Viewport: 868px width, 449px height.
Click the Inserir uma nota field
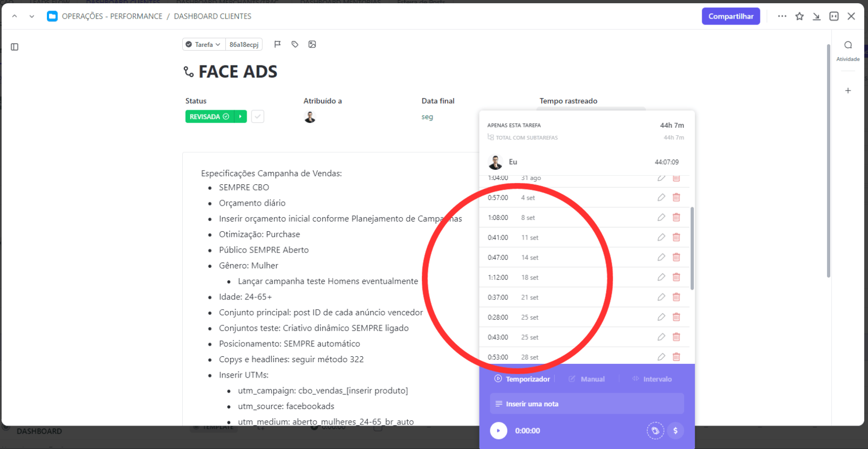pyautogui.click(x=587, y=404)
